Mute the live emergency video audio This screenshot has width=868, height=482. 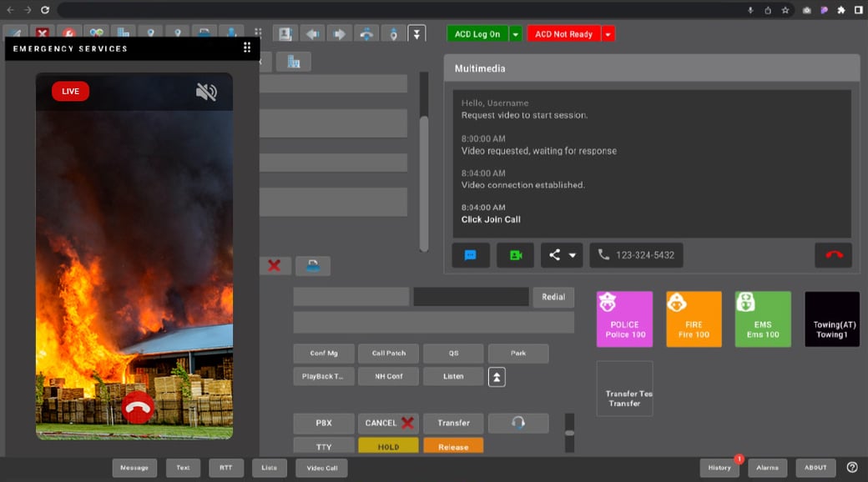coord(205,91)
